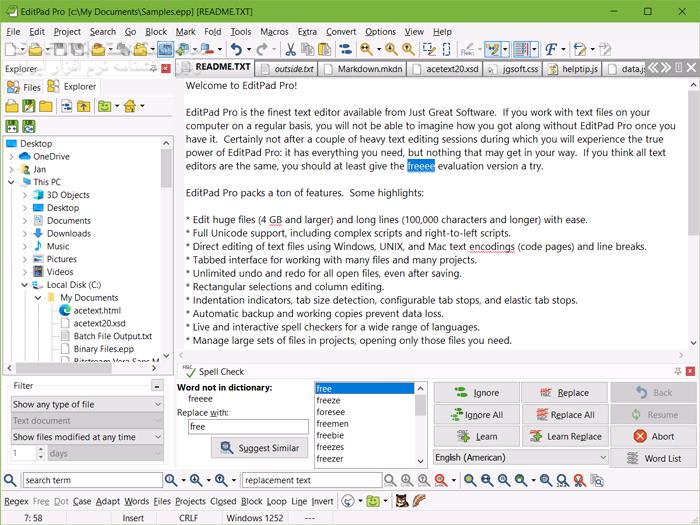
Task: Open the English (American) language dropdown
Action: (x=520, y=457)
